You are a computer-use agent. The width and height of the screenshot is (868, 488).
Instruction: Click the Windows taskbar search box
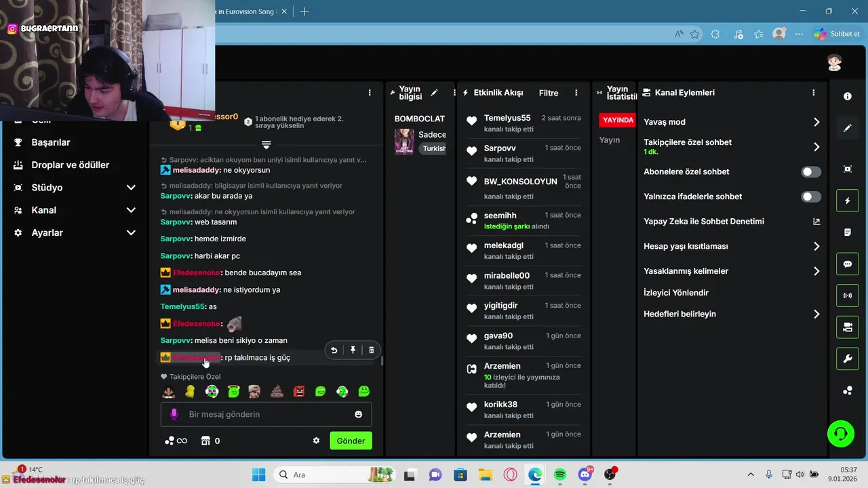pos(336,474)
